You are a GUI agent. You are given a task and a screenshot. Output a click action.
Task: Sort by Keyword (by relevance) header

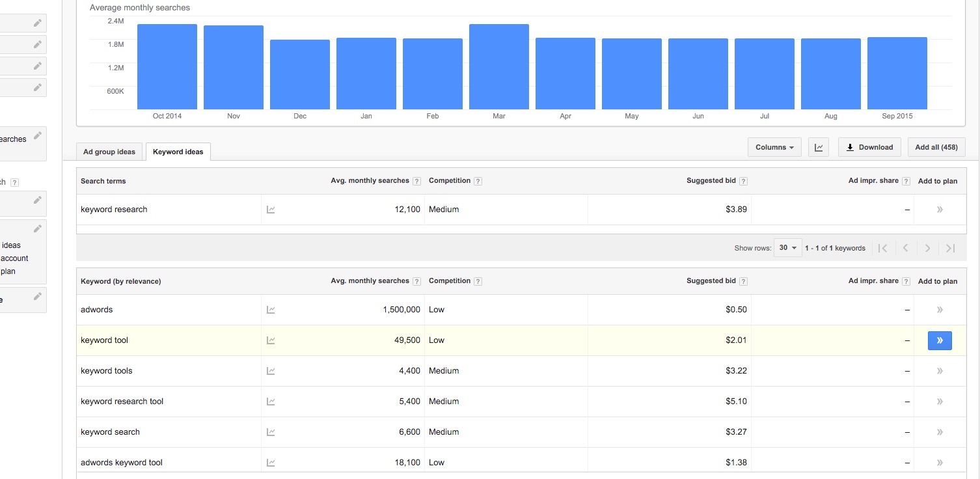(121, 282)
